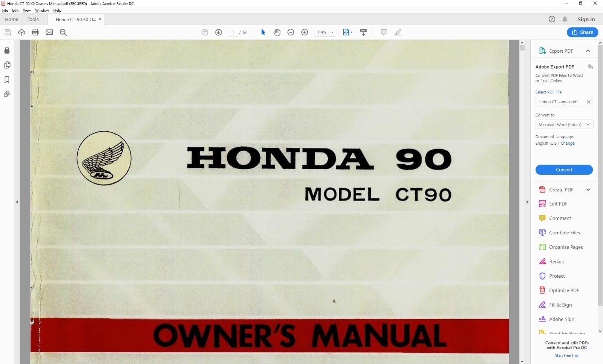The width and height of the screenshot is (603, 364).
Task: Collapse the right tools pane arrow
Action: [x=527, y=202]
